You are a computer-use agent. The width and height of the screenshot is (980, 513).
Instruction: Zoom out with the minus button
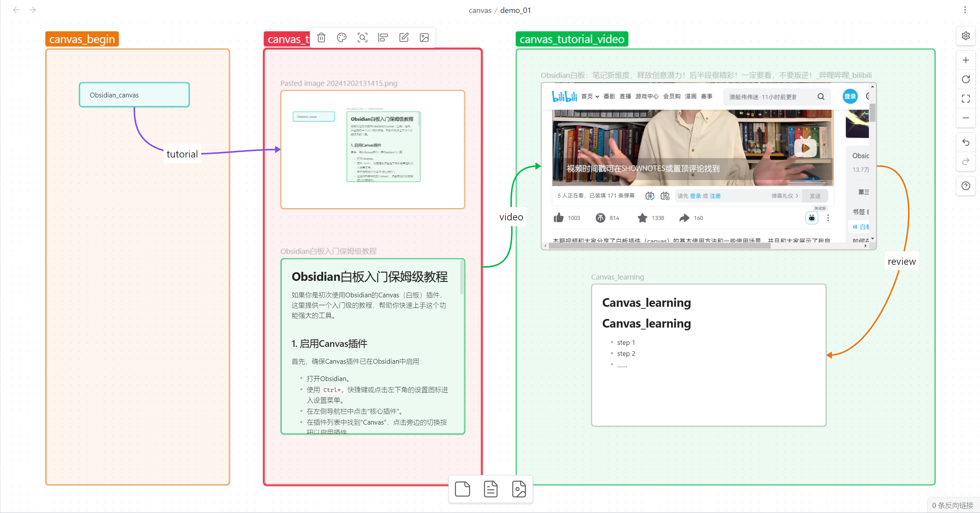coord(965,118)
